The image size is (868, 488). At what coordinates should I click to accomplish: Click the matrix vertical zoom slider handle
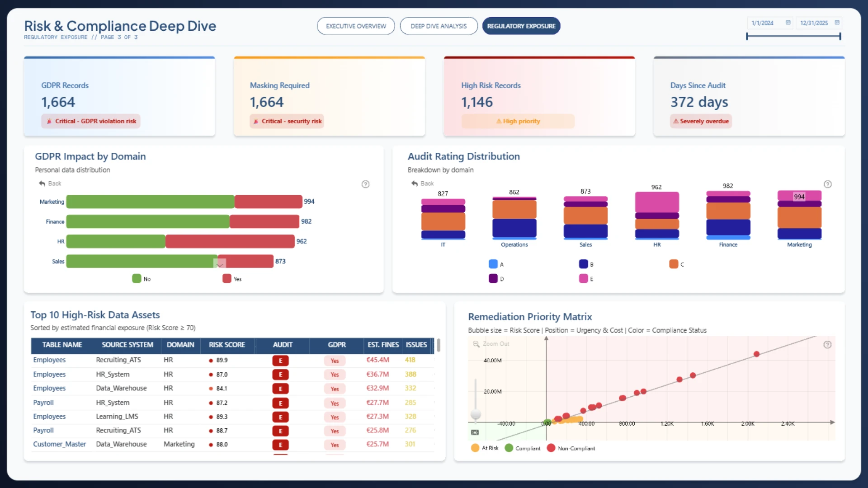pos(476,414)
